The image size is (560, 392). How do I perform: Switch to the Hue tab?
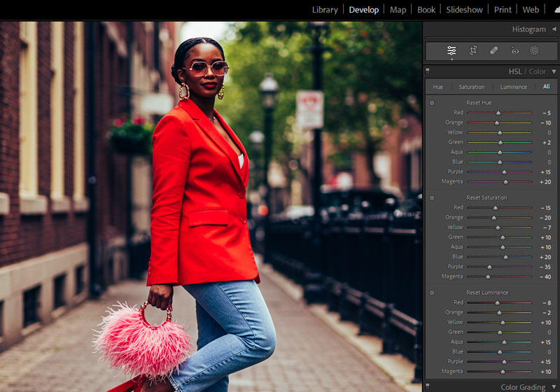[x=438, y=87]
